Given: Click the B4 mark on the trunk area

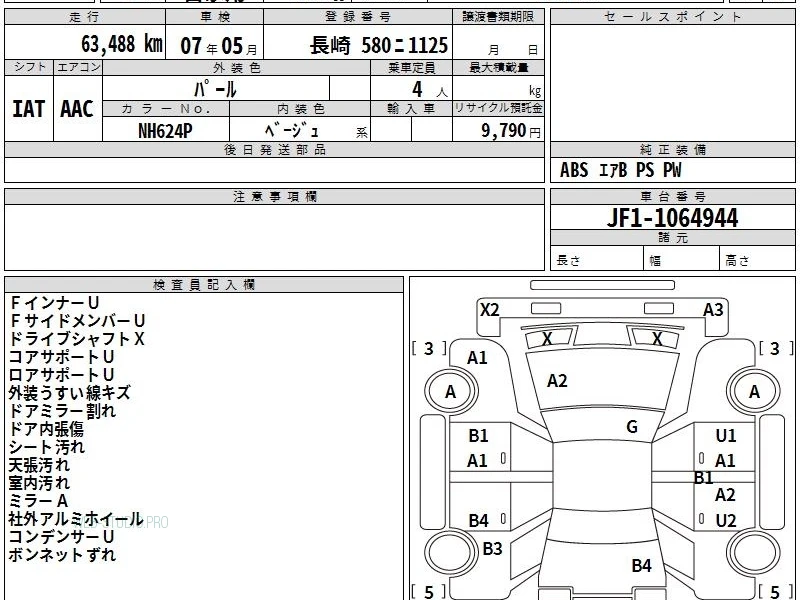Looking at the screenshot, I should coord(641,565).
